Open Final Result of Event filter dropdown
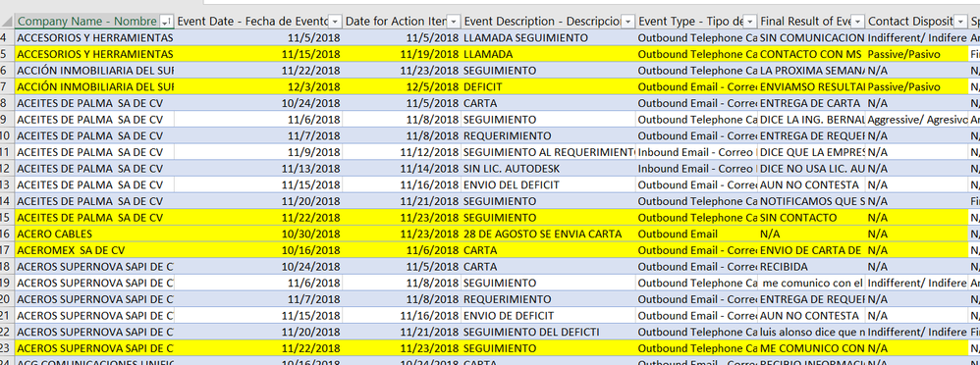 [x=858, y=22]
